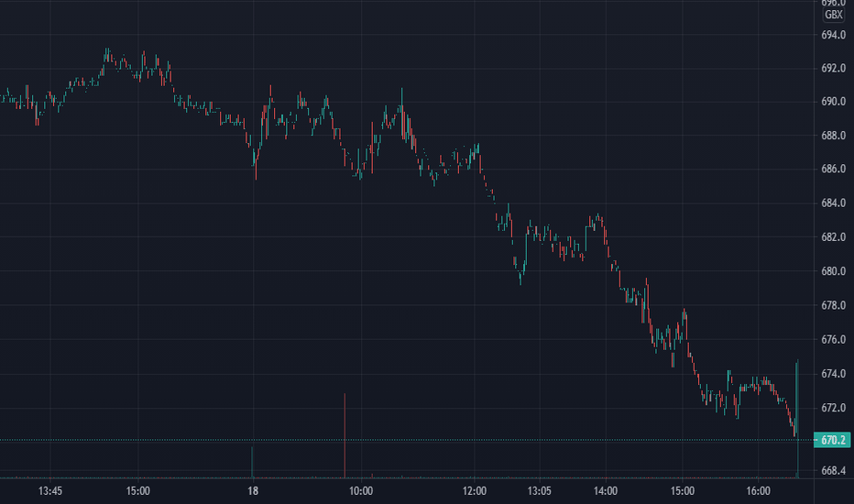Select the 18 date marker on time axis

[x=253, y=491]
